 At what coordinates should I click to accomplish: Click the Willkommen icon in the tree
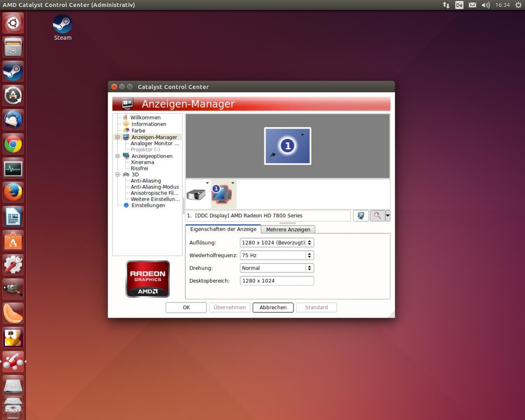tap(125, 117)
